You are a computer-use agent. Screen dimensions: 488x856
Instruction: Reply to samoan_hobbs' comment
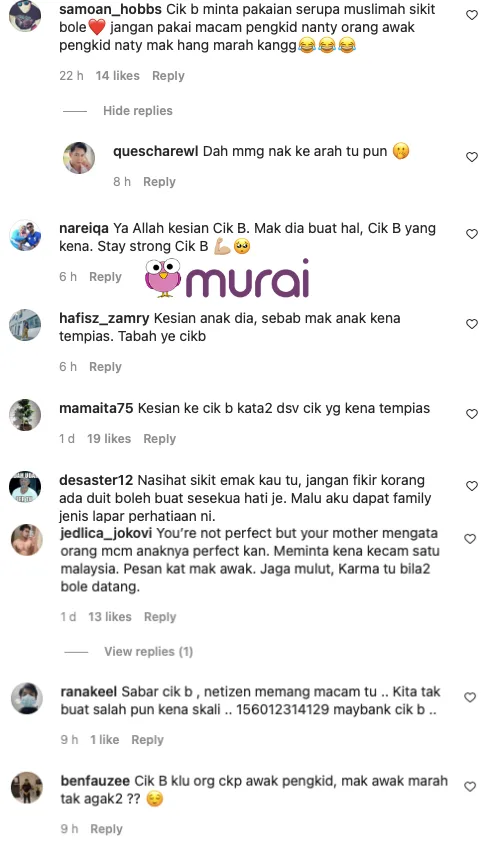tap(168, 75)
